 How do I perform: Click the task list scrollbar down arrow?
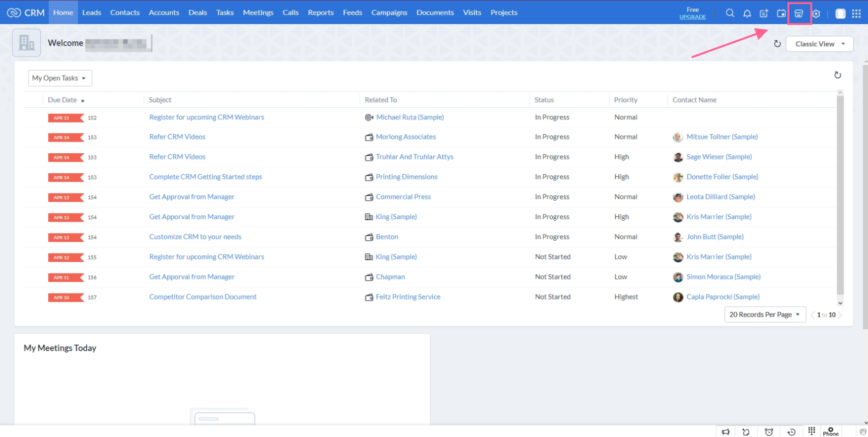pos(840,303)
